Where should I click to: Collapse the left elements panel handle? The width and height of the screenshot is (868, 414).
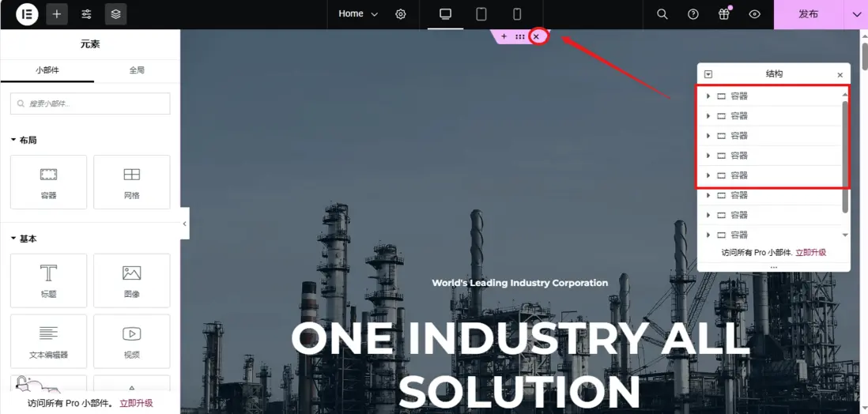coord(185,224)
